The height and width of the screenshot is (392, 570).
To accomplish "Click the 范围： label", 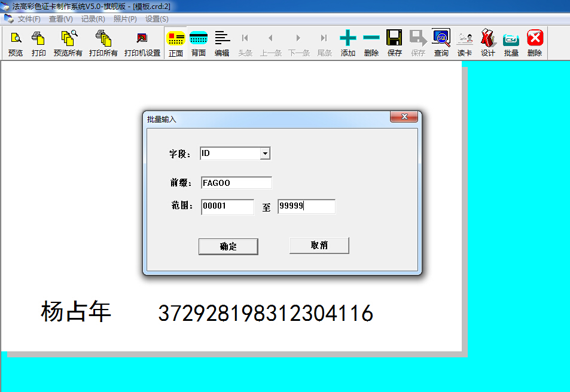I will click(182, 206).
